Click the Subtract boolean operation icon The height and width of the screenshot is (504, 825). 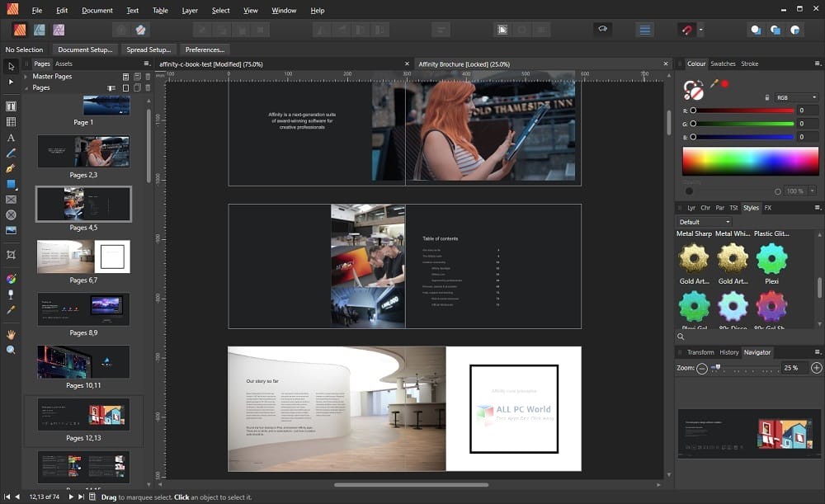pos(775,30)
